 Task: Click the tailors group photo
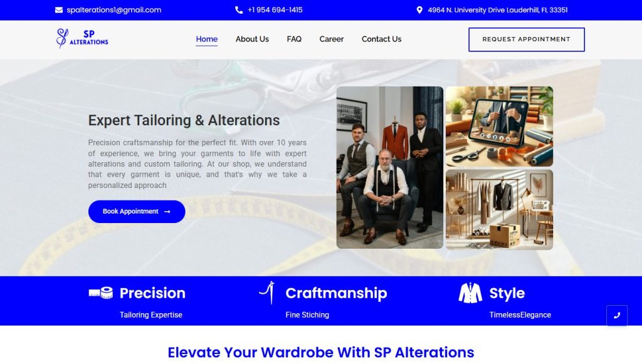point(390,167)
